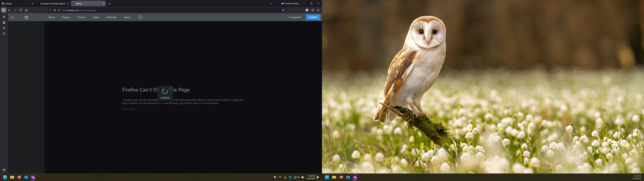Open the Firefox home page
This screenshot has height=181, width=644.
tap(26, 10)
